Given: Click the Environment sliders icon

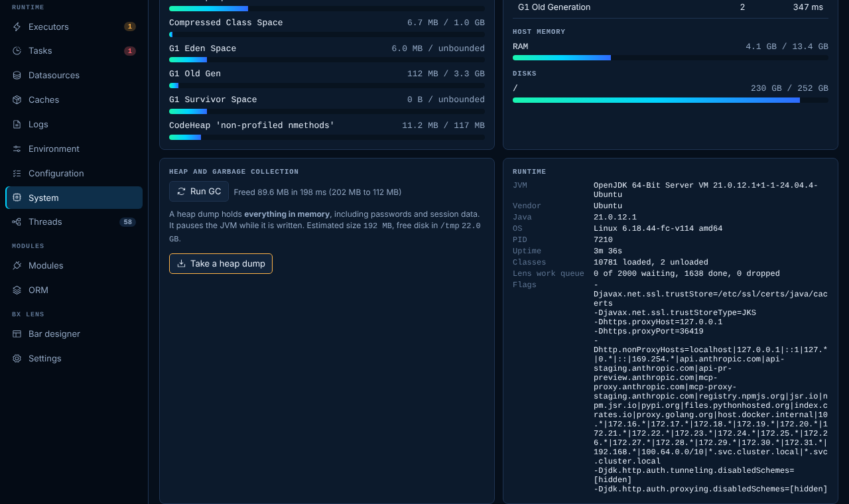Looking at the screenshot, I should point(17,149).
